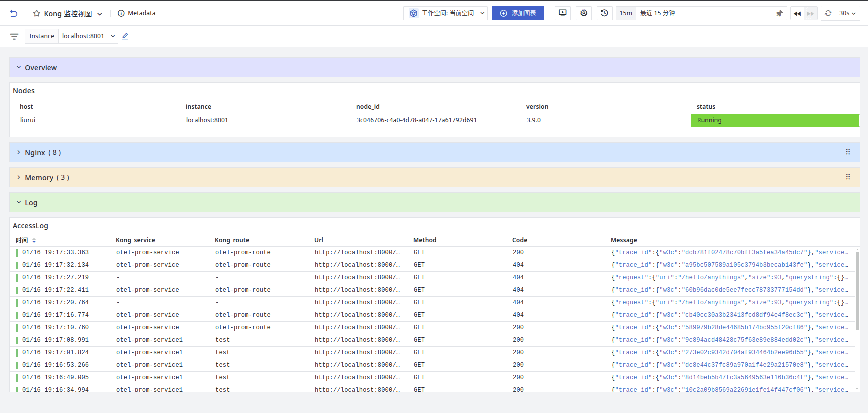Star the Kong 监控视图 dashboard
Screen dimensions: 868x413
(37, 14)
